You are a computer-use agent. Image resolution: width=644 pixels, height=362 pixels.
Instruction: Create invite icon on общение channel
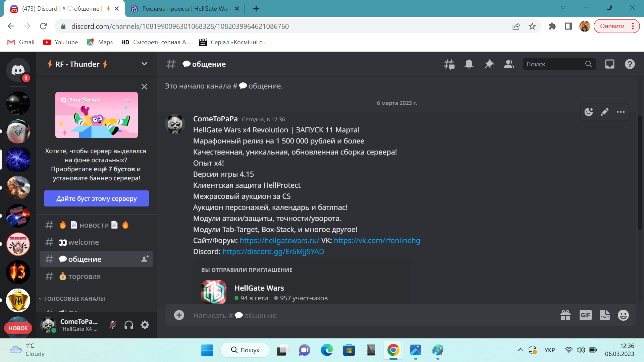pyautogui.click(x=145, y=259)
